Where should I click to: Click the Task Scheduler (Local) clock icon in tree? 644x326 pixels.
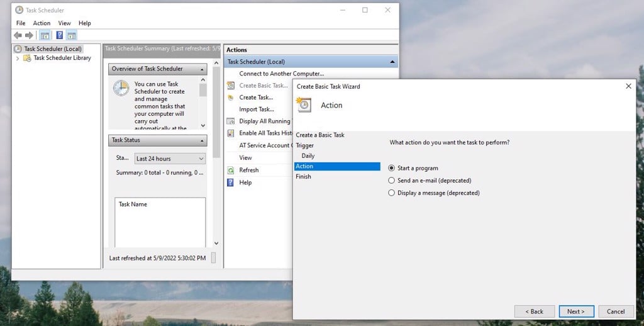click(x=18, y=49)
